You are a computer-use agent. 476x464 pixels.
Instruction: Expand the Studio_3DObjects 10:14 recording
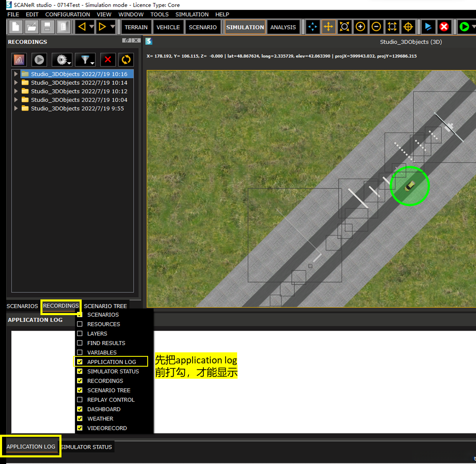click(x=16, y=82)
